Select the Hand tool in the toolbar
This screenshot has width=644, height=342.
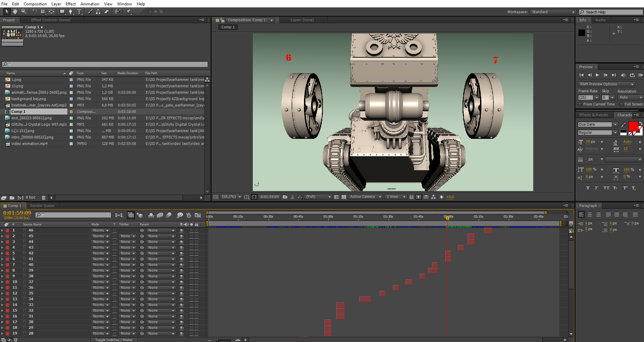tap(15, 11)
